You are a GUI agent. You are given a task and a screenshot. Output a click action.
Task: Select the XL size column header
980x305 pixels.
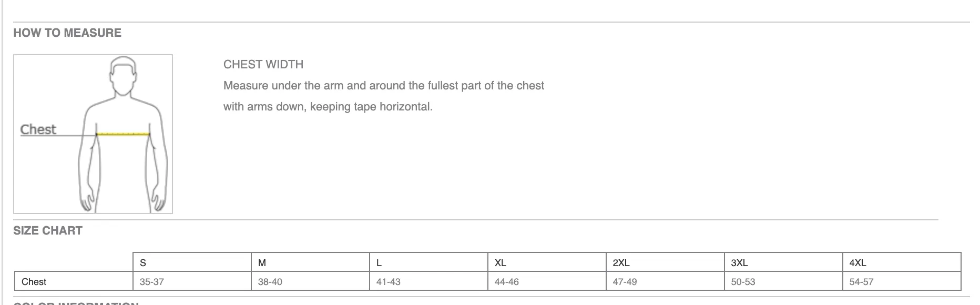point(547,262)
